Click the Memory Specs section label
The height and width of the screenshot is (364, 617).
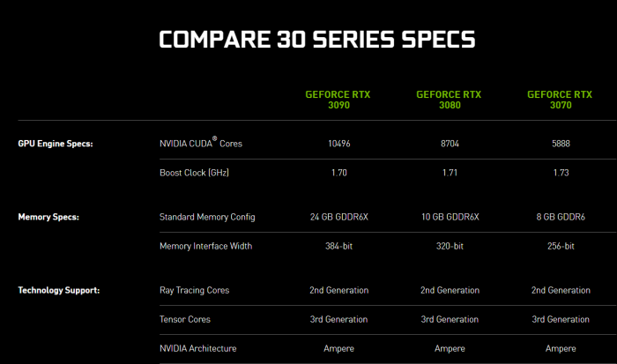click(x=49, y=216)
